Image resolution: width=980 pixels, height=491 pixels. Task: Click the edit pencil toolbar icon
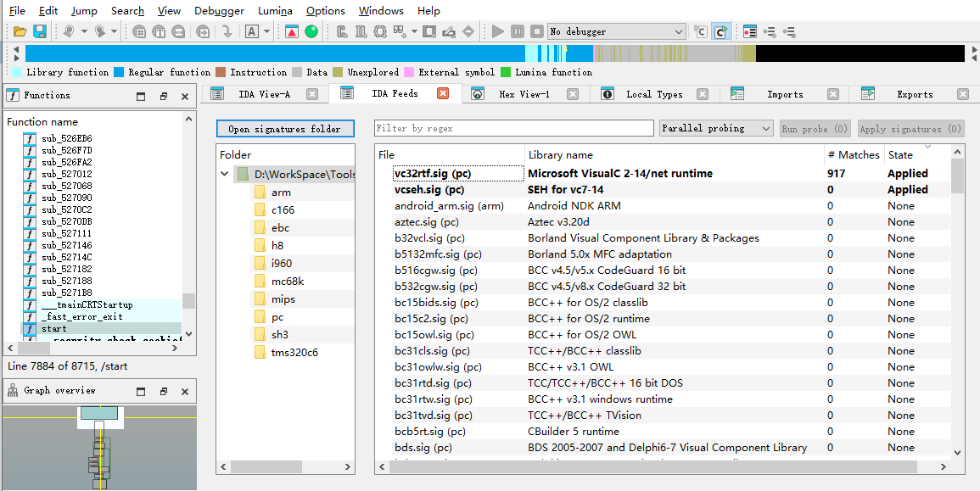pyautogui.click(x=448, y=31)
